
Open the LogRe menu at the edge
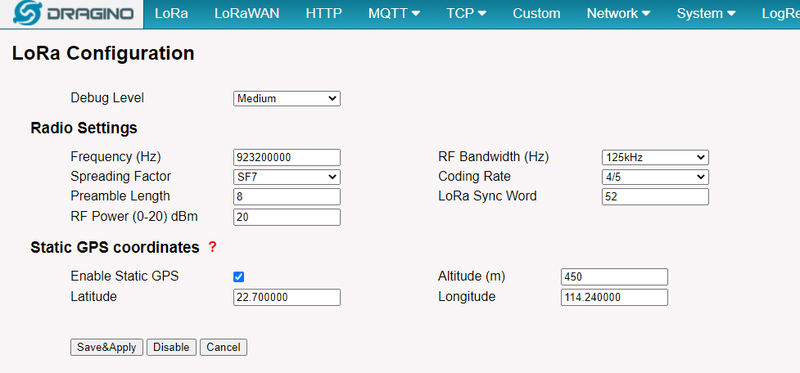pyautogui.click(x=781, y=14)
